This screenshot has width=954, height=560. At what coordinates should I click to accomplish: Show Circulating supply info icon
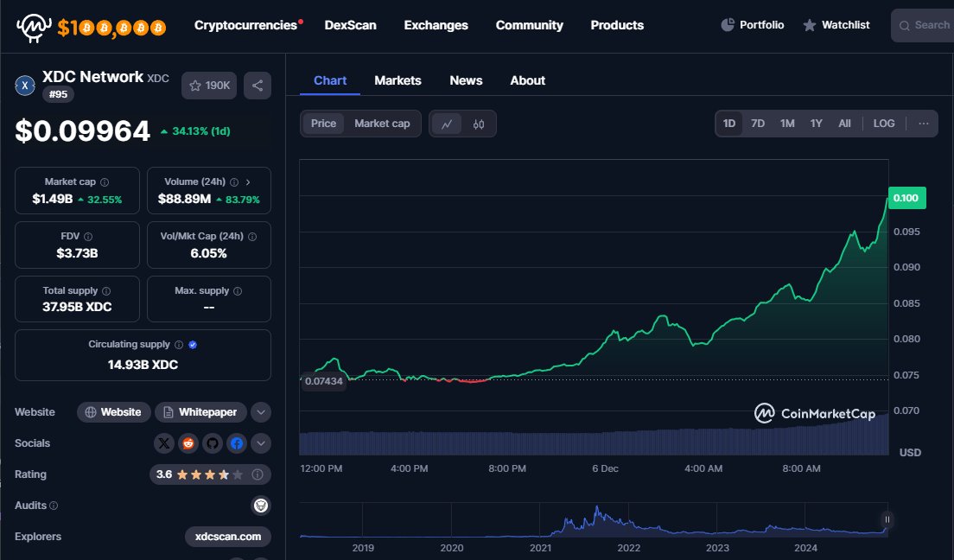tap(179, 345)
